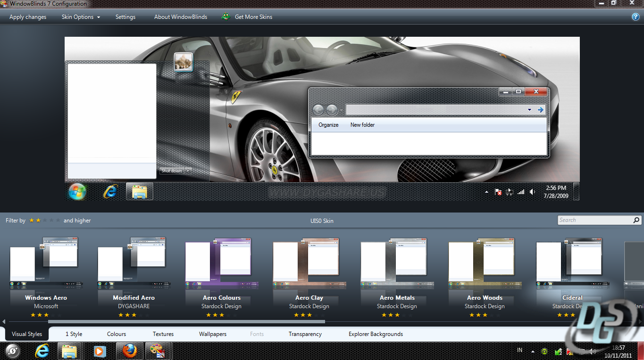Click the red flag warning tray icon
644x360 pixels.
pyautogui.click(x=570, y=351)
